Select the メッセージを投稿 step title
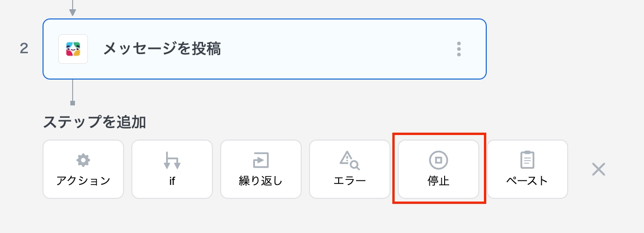 pos(161,49)
